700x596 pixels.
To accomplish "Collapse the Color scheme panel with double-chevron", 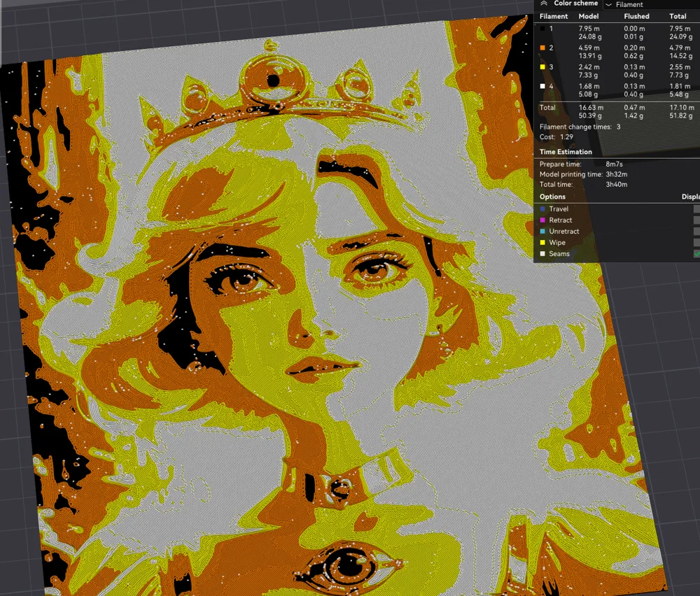I will point(544,3).
